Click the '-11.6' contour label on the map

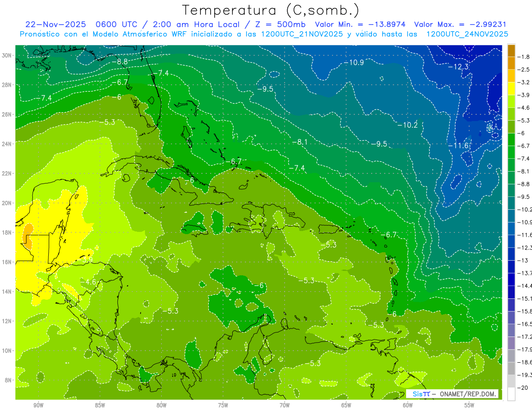click(x=458, y=145)
